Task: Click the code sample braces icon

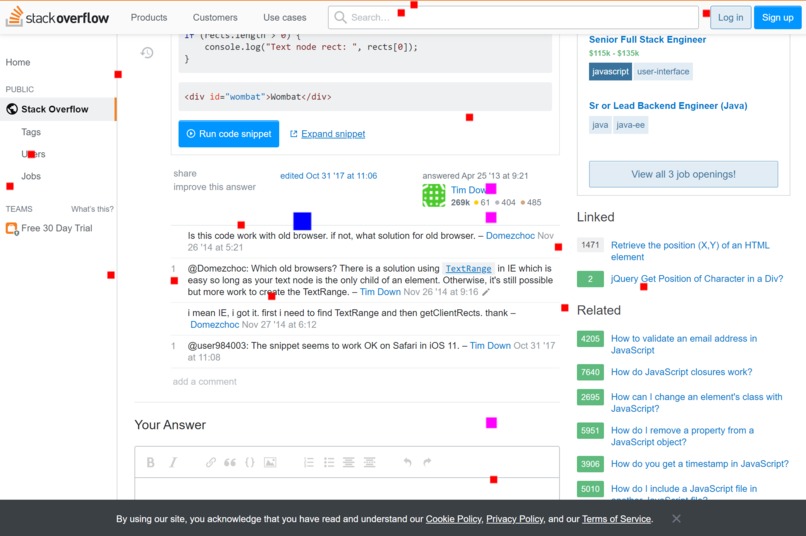Action: (x=250, y=462)
